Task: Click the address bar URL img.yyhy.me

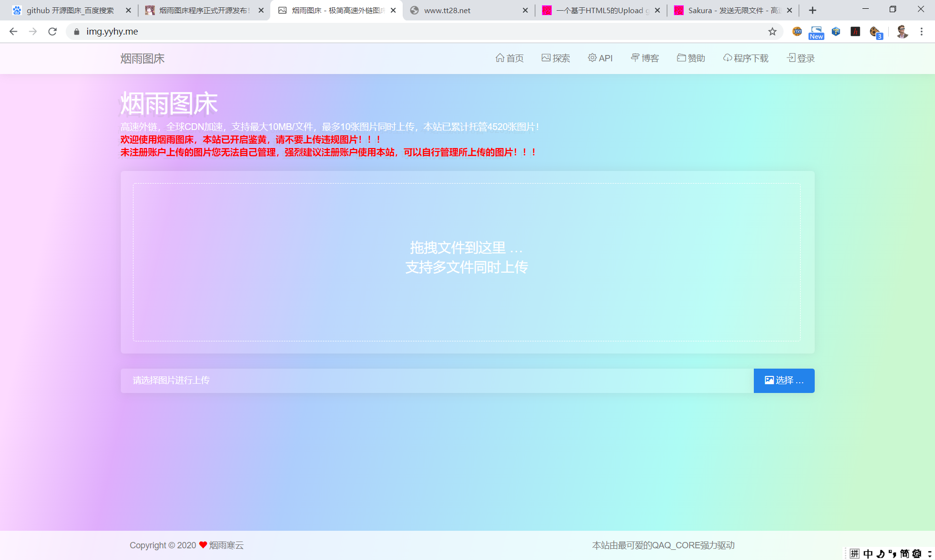Action: click(112, 32)
